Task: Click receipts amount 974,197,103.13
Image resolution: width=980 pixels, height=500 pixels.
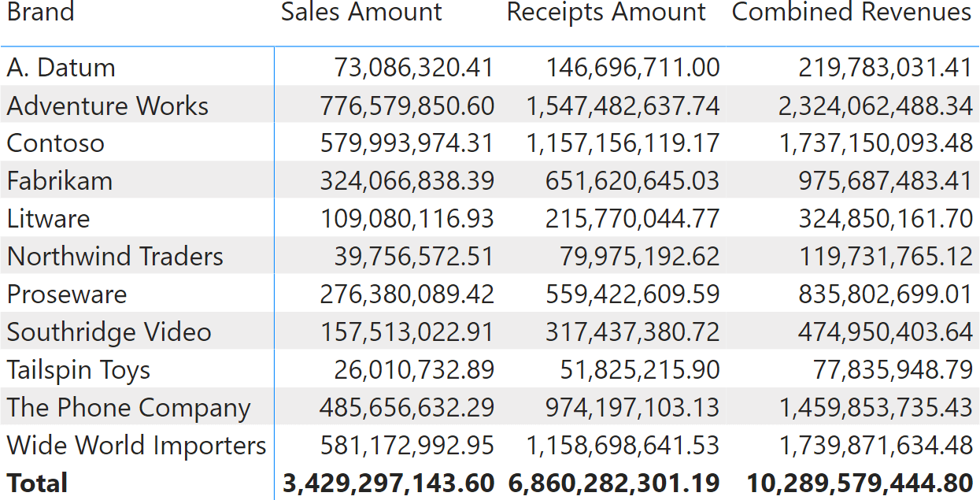Action: coord(633,408)
